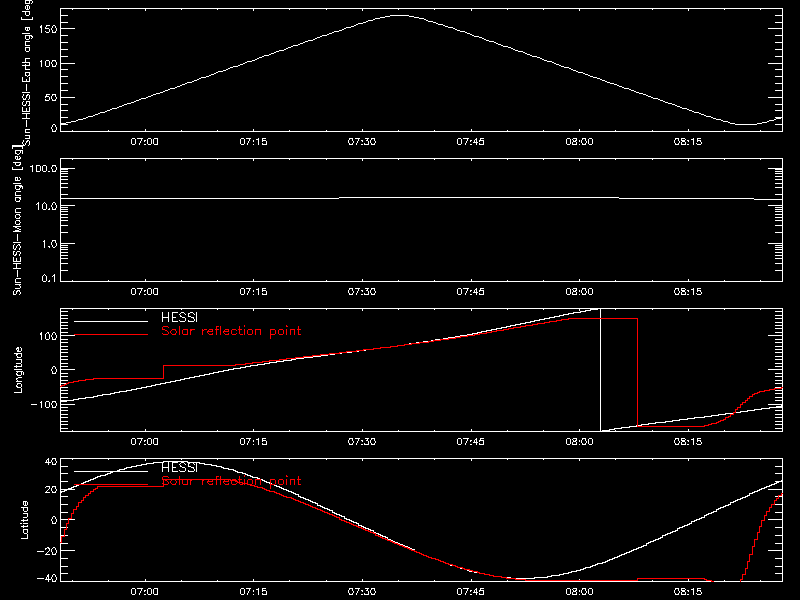Click 07:45 under the Moon angle plot
The height and width of the screenshot is (600, 800).
pyautogui.click(x=470, y=292)
